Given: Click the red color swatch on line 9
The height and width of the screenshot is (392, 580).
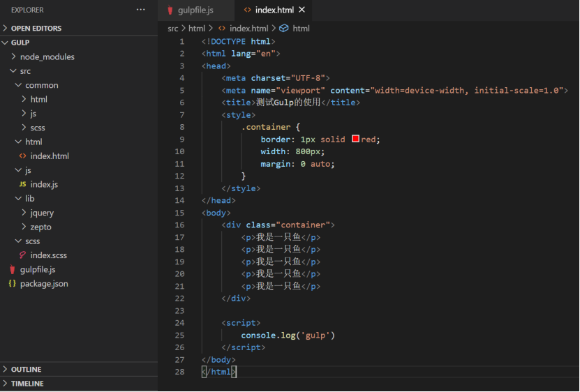Looking at the screenshot, I should coord(355,139).
